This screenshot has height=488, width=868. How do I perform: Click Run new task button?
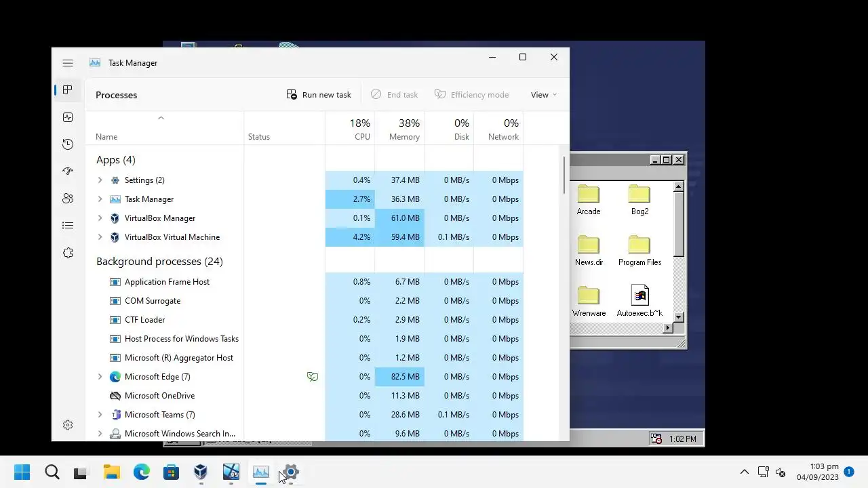tap(319, 95)
